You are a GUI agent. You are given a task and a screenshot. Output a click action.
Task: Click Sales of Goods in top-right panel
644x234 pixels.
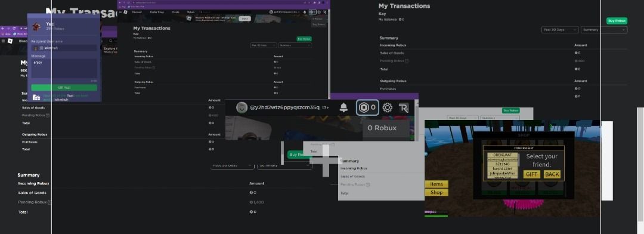(392, 53)
